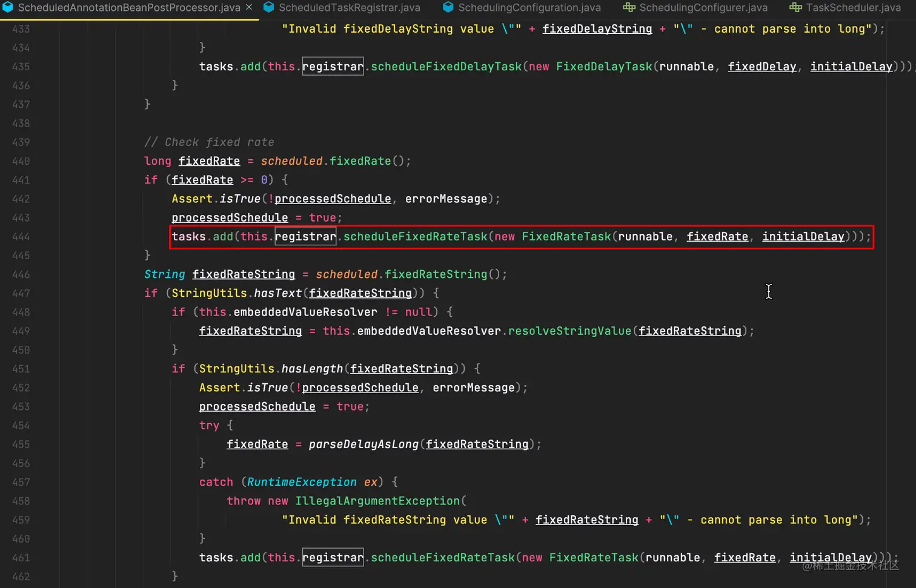Close the ScheduledAnnotationBeanPostProcessor.java tab
Image resolution: width=916 pixels, height=588 pixels.
(249, 8)
